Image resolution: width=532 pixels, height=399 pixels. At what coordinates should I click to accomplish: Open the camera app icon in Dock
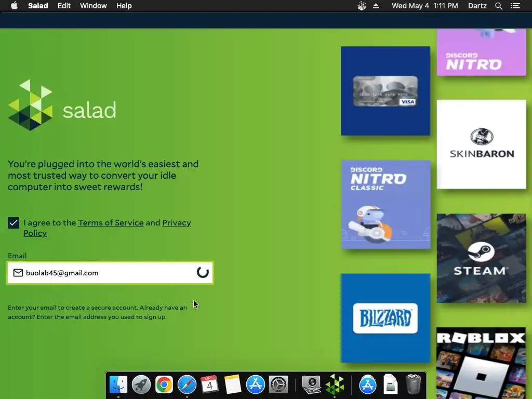tap(312, 385)
